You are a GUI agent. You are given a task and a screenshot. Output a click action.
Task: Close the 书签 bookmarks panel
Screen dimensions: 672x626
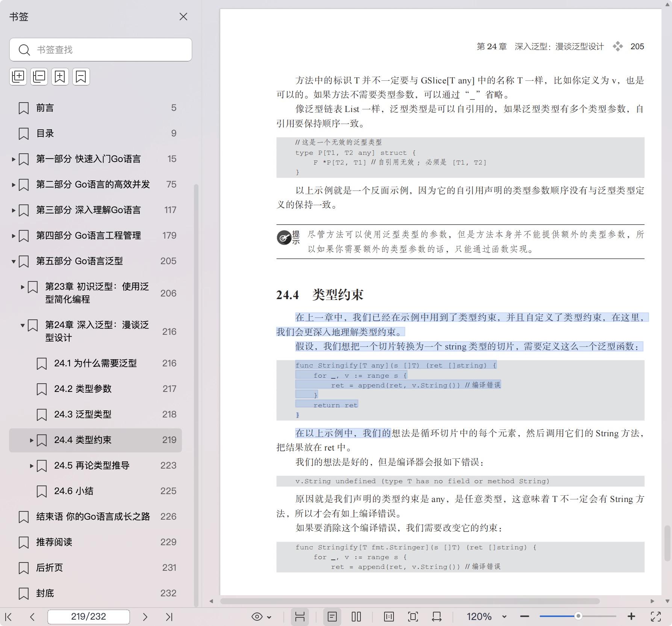click(x=183, y=17)
